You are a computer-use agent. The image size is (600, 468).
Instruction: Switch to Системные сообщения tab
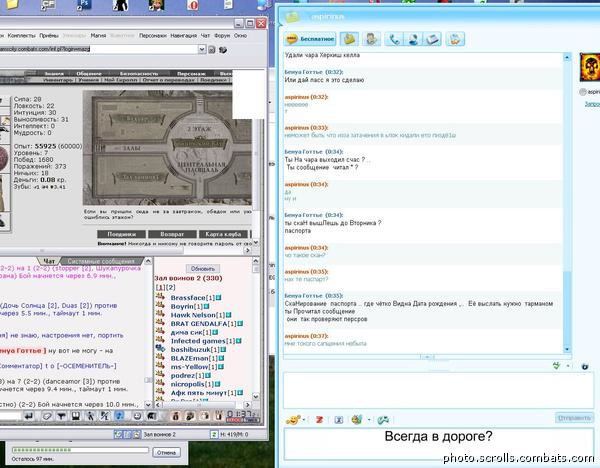tap(101, 261)
